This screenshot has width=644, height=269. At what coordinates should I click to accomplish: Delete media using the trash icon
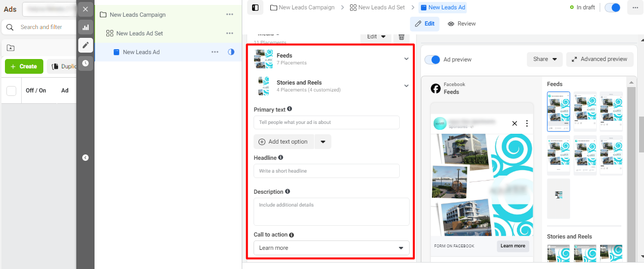[x=401, y=37]
